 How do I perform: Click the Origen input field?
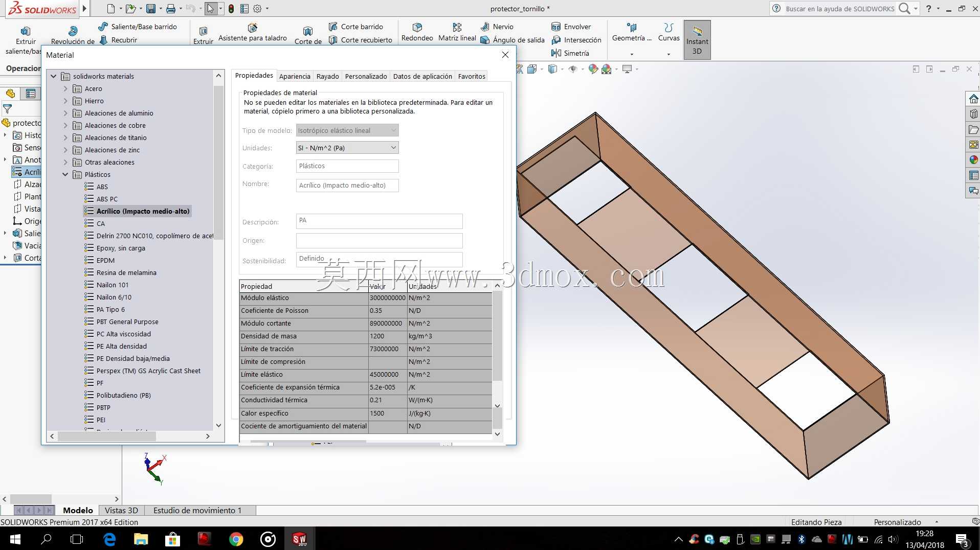379,240
